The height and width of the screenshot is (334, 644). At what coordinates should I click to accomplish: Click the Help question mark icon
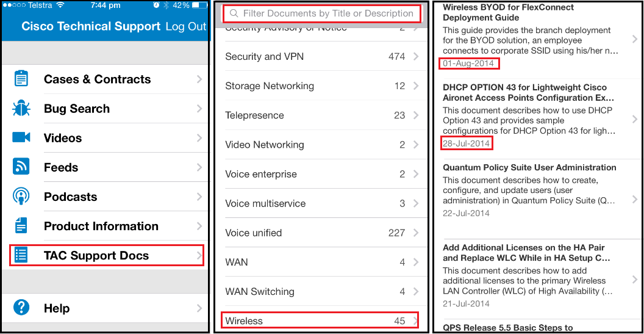click(21, 308)
